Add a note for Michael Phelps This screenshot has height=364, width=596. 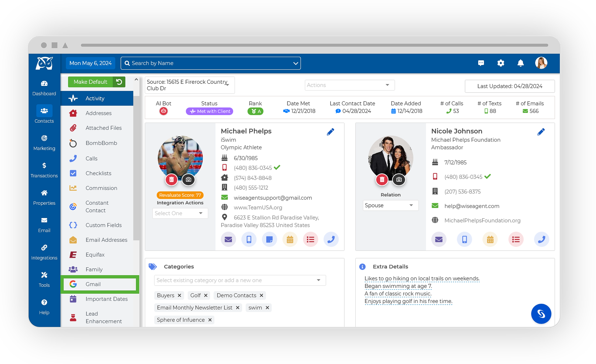tap(269, 239)
